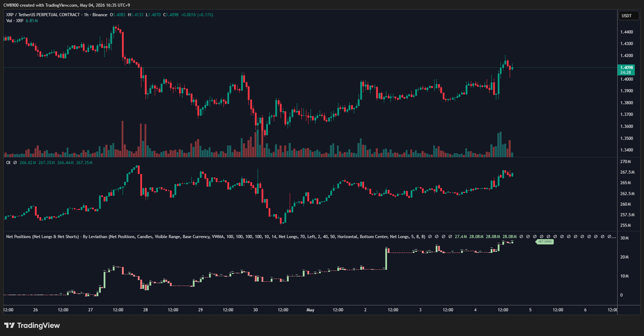Click date 6 on the time axis

coord(585,310)
